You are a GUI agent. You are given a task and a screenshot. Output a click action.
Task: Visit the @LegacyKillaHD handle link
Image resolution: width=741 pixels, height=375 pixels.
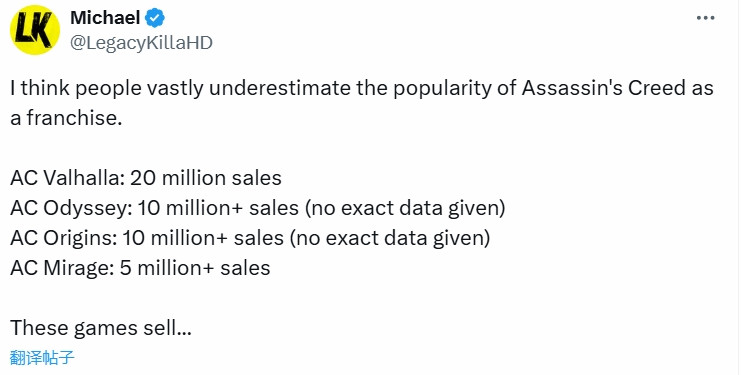click(141, 43)
